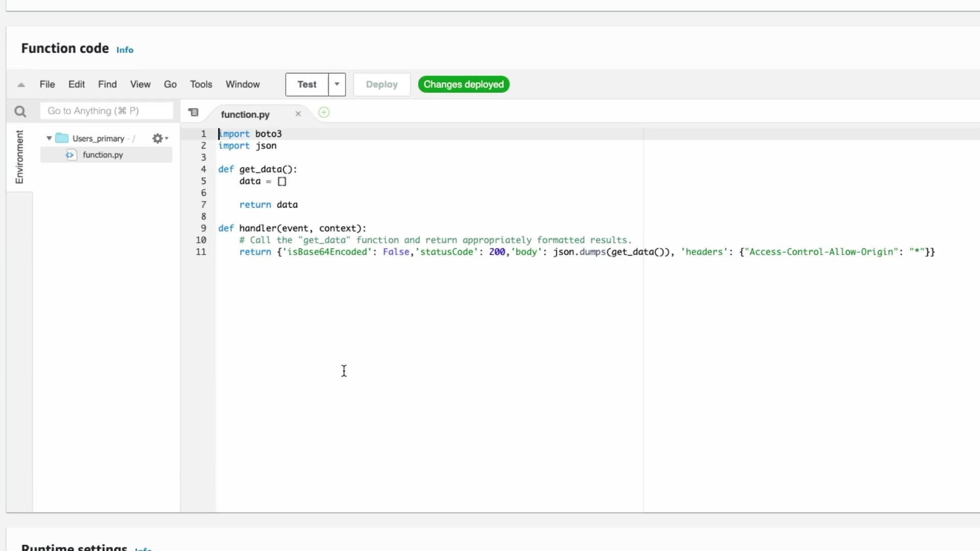Toggle the Environment side panel
The height and width of the screenshot is (551, 980).
point(19,157)
